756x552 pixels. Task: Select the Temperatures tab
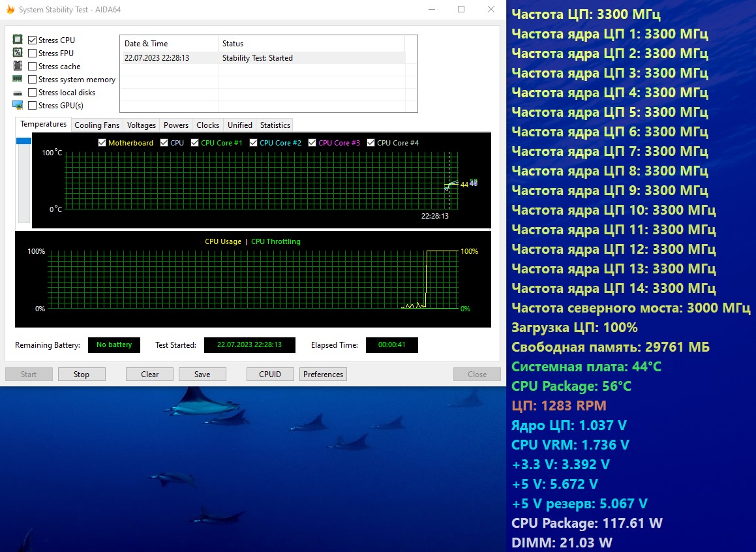(x=44, y=124)
